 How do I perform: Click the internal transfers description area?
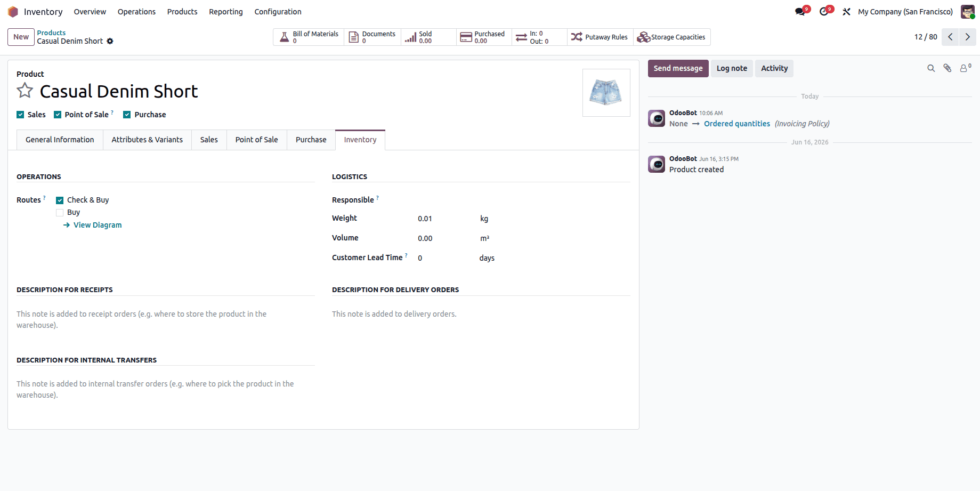[166, 389]
